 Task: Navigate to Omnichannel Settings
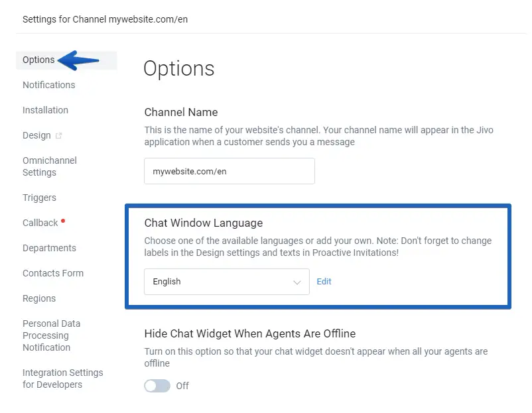[49, 166]
